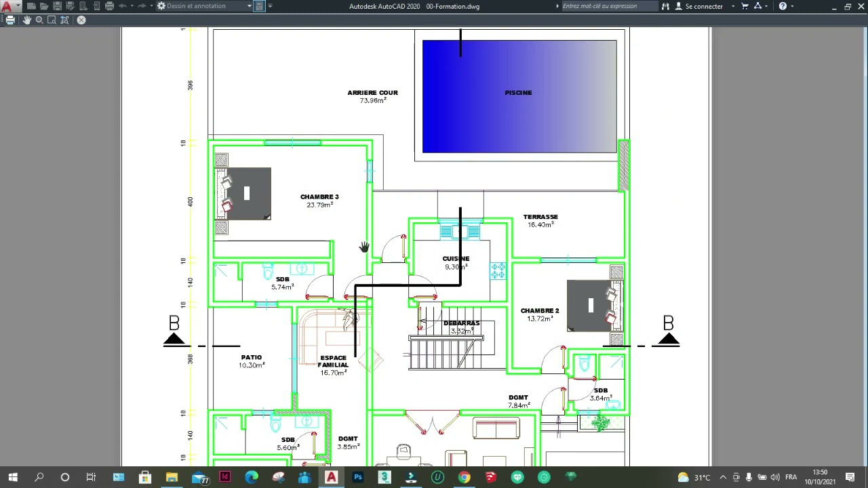Open the Customize Quick Access Toolbar arrow

270,6
